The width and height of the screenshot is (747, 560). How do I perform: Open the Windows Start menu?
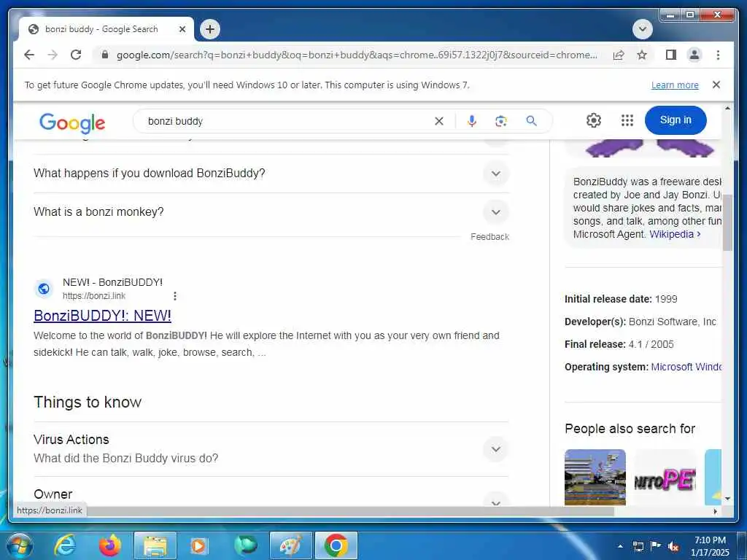click(19, 545)
